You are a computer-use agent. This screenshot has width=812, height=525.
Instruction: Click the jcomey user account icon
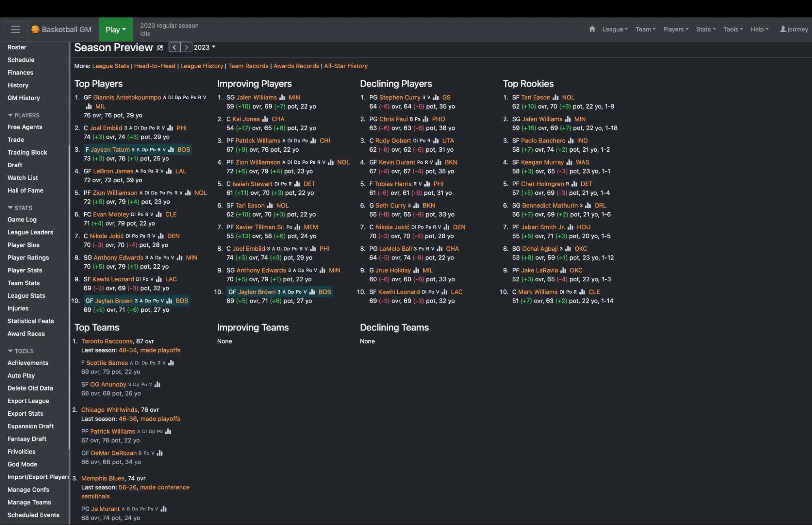[x=783, y=29]
